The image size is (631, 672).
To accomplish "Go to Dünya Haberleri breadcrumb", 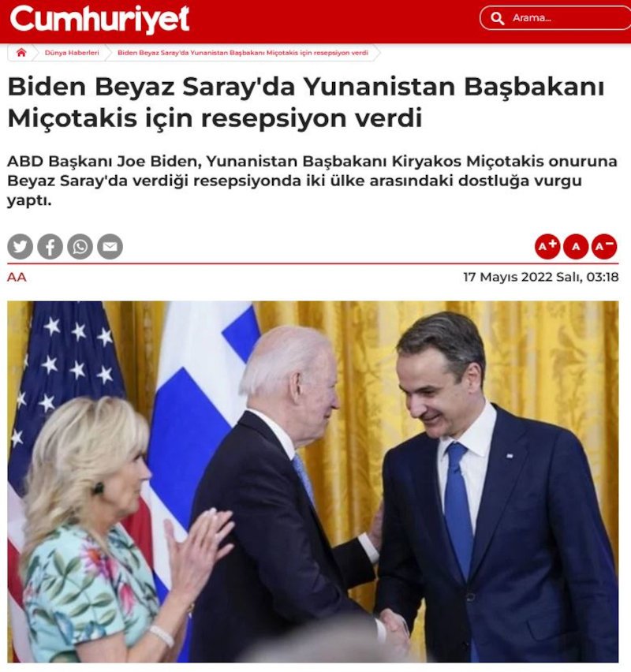I will pos(72,53).
